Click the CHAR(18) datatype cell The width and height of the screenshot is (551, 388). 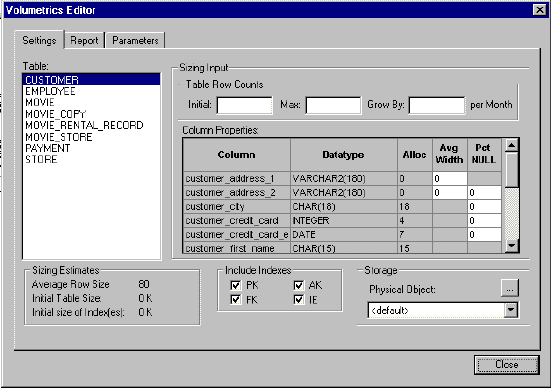tap(344, 207)
